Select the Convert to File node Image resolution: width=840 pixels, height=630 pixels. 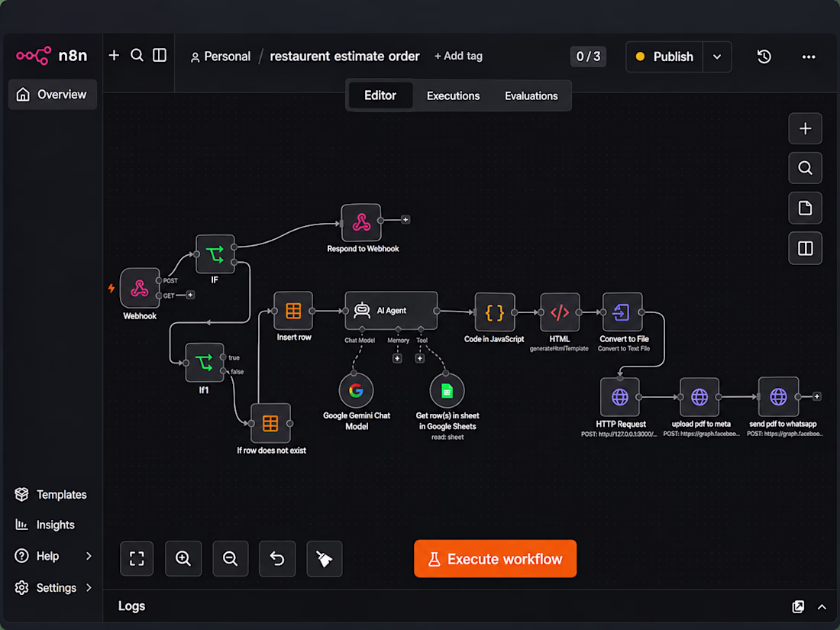point(622,312)
